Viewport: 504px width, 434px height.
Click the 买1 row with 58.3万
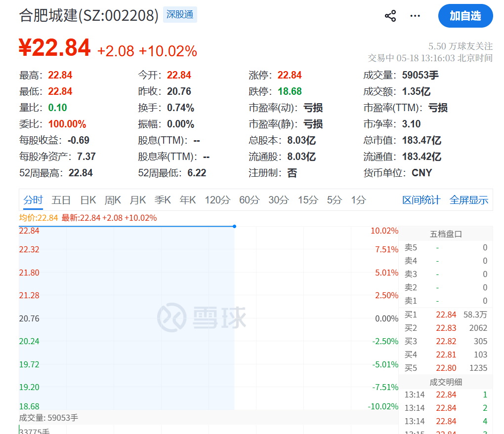click(x=446, y=315)
